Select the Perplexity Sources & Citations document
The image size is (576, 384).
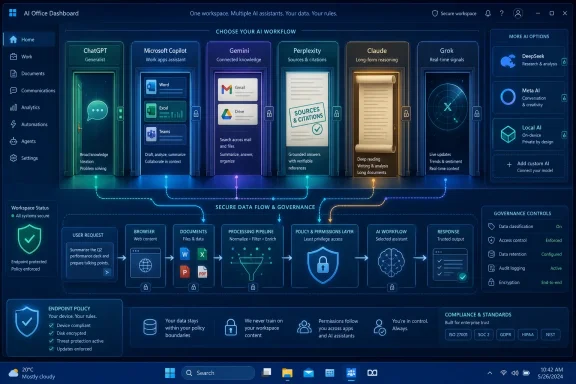(307, 109)
